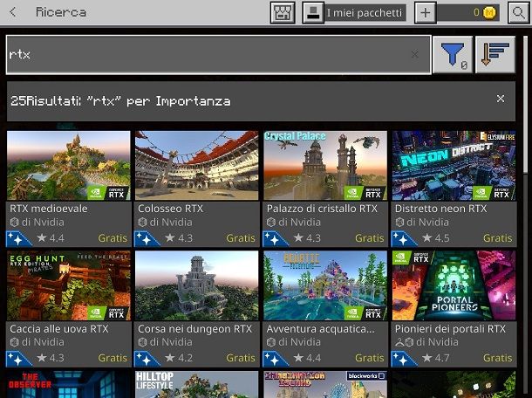
Task: Open The Observer pack thumbnail
Action: [x=69, y=384]
